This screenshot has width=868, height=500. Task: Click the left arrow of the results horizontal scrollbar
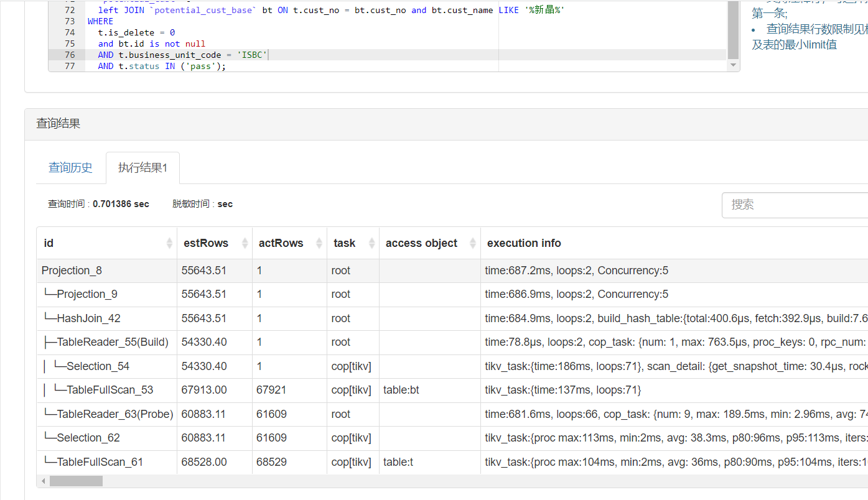click(x=43, y=481)
